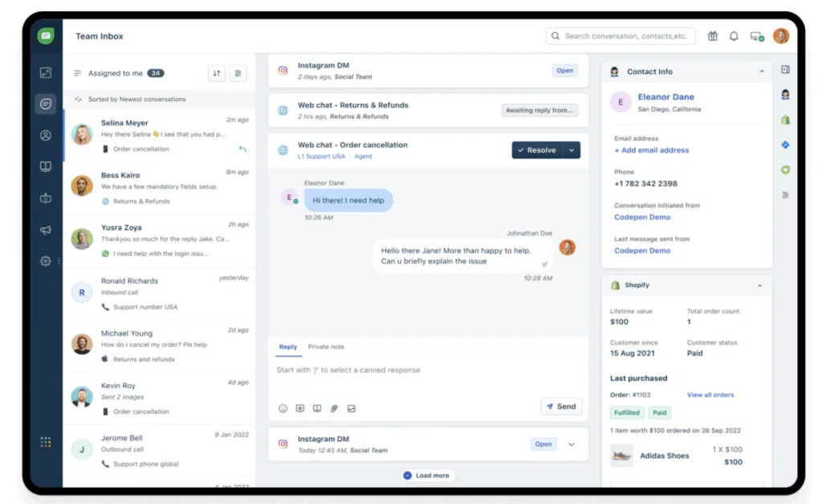The width and height of the screenshot is (822, 504).
Task: Click Load more conversations
Action: click(x=428, y=476)
